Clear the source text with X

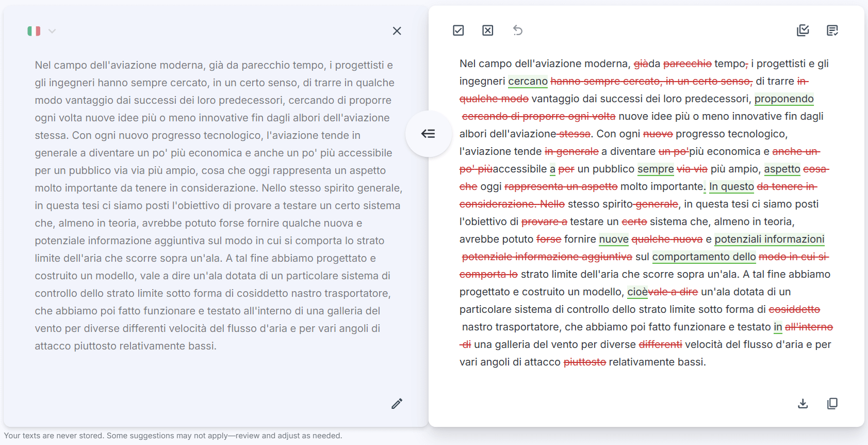click(397, 31)
